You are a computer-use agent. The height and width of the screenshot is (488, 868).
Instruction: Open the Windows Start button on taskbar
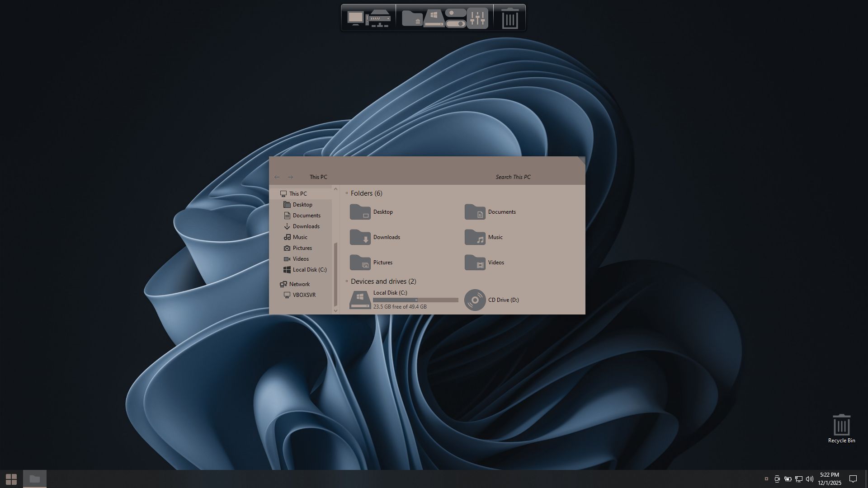[x=11, y=479]
